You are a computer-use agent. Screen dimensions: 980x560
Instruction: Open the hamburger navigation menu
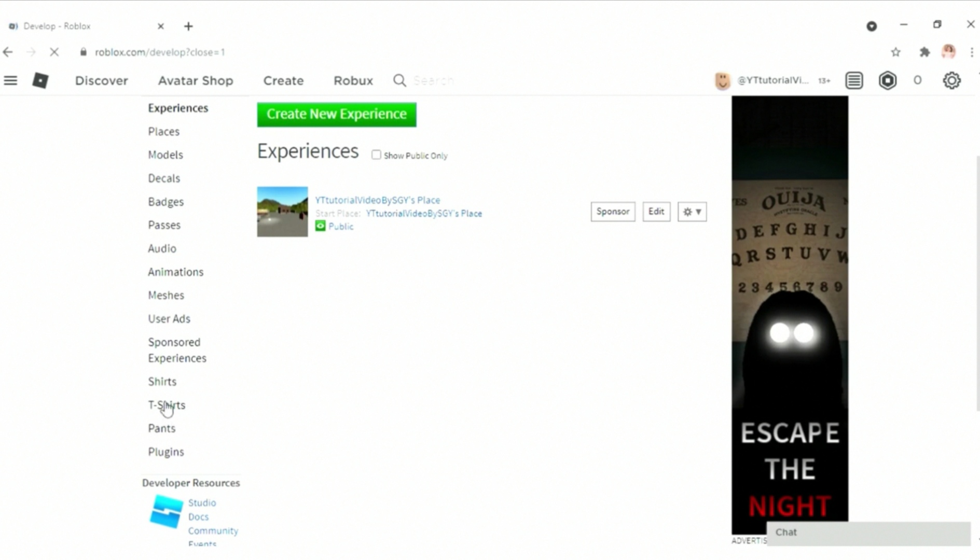10,80
